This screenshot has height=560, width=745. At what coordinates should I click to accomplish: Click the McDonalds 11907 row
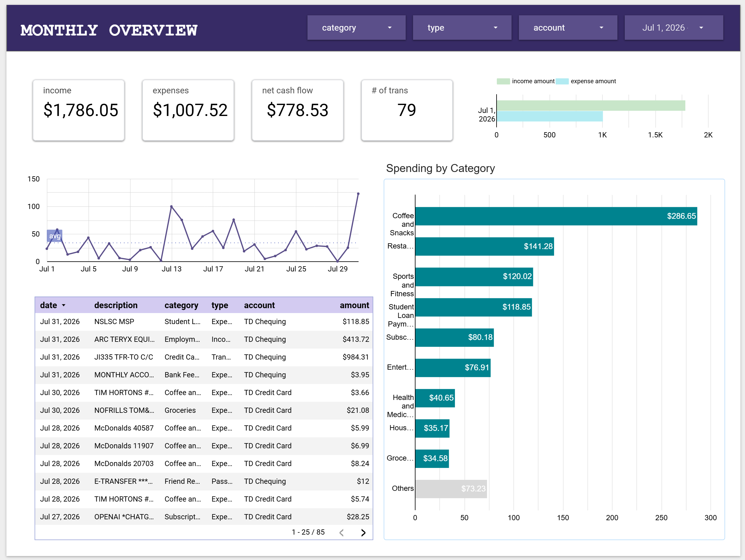click(x=204, y=446)
